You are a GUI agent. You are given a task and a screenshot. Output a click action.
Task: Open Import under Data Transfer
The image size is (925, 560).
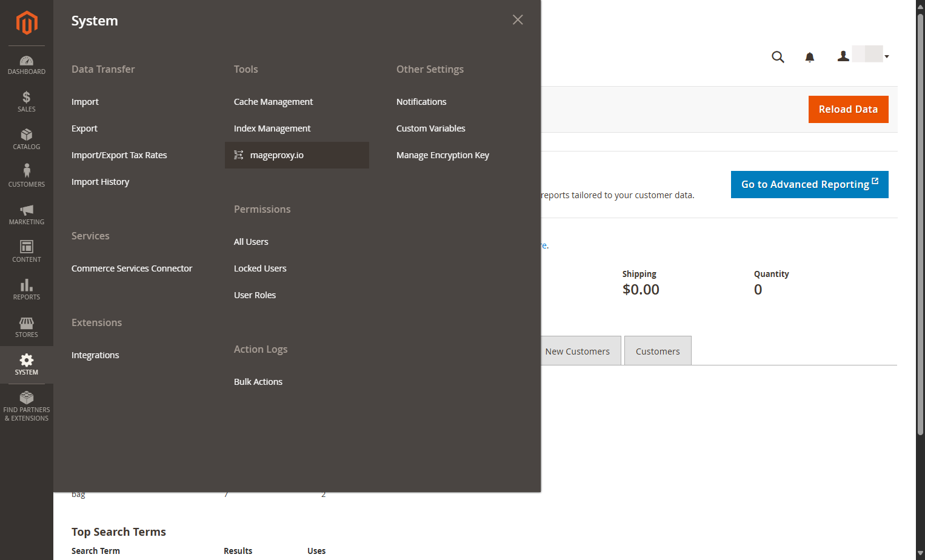pyautogui.click(x=85, y=102)
